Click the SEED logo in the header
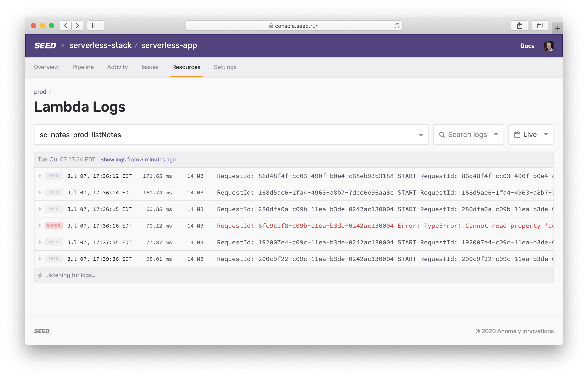Viewport: 588px width, 378px height. (x=45, y=46)
